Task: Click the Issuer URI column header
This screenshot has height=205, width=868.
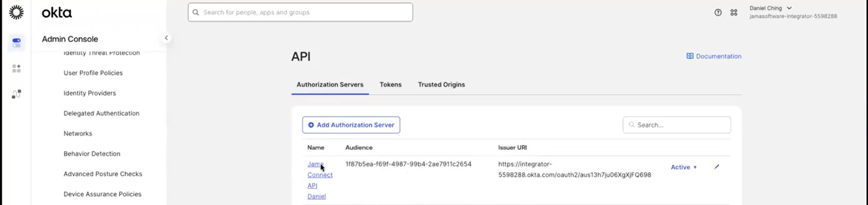Action: tap(513, 147)
